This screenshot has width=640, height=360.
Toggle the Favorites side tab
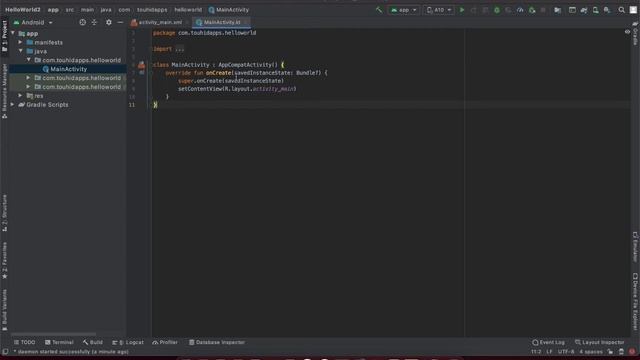click(x=4, y=260)
